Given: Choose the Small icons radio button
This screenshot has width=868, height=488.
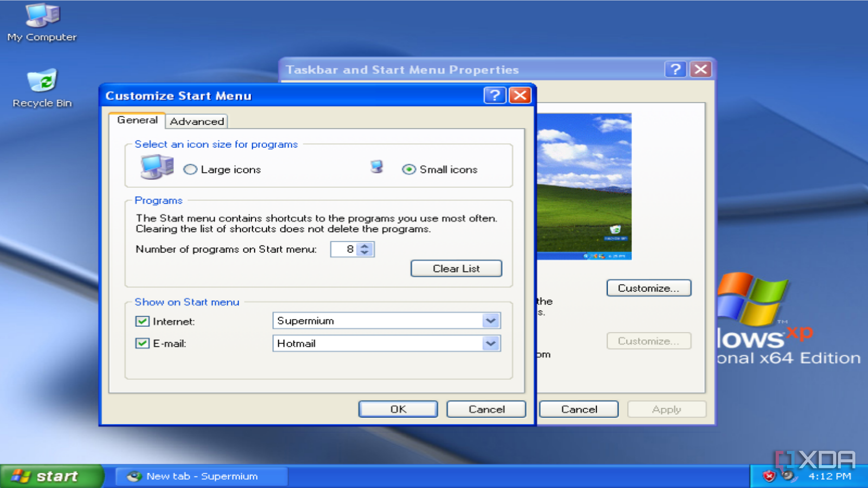Looking at the screenshot, I should [409, 169].
